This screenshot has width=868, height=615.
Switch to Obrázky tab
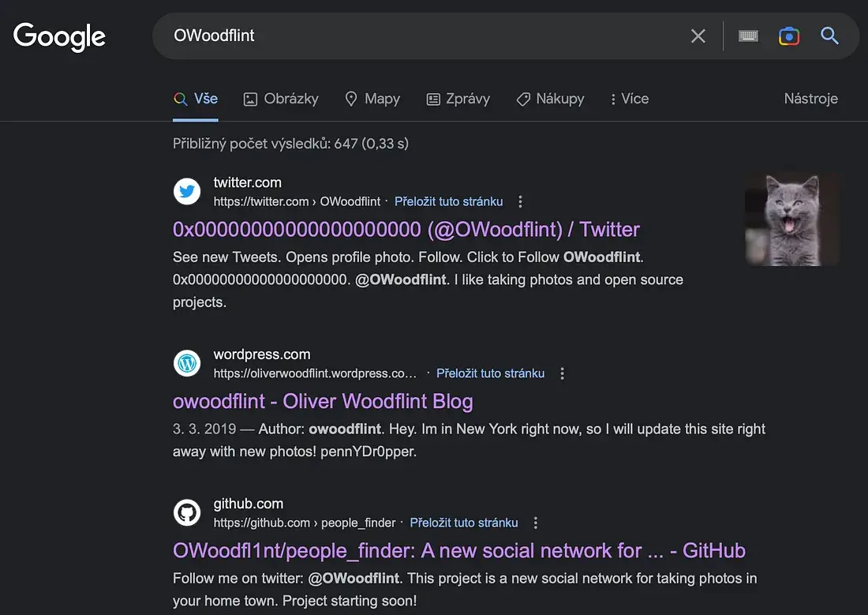(x=281, y=99)
